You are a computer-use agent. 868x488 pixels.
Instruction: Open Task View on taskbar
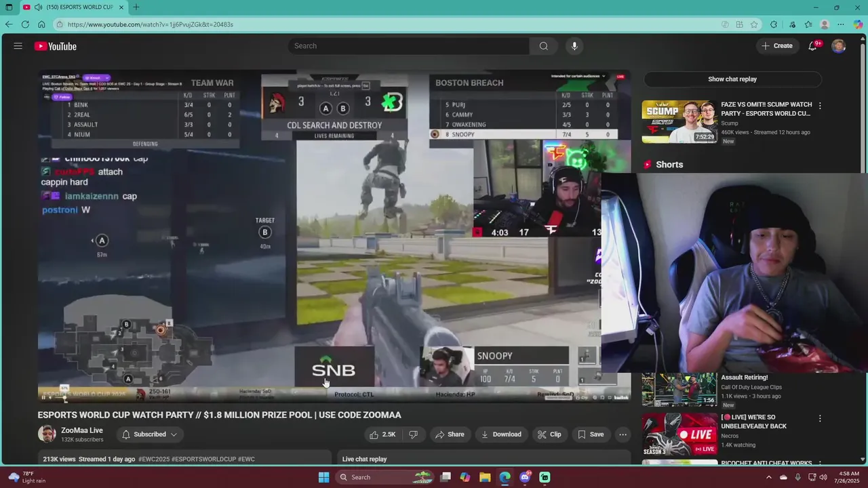coord(446,477)
